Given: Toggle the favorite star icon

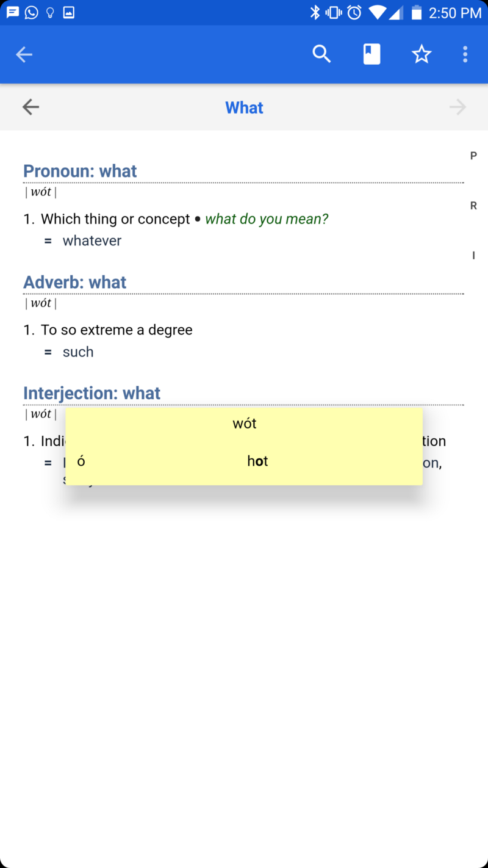Looking at the screenshot, I should coord(422,54).
